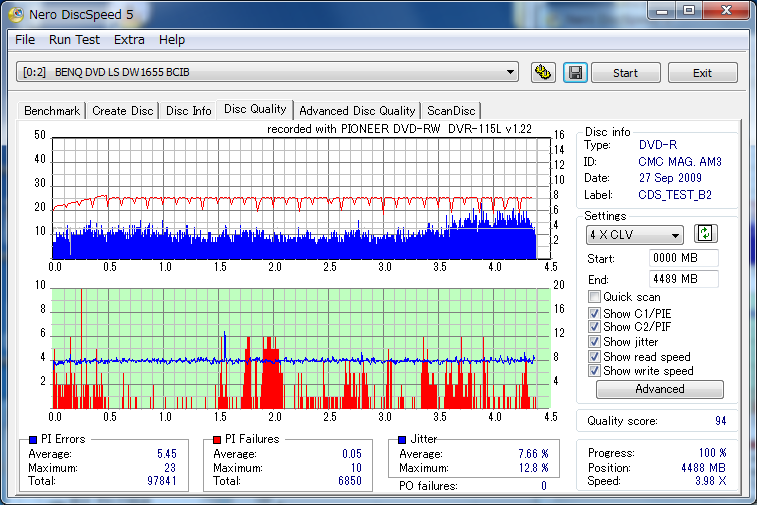Viewport: 757px width, 505px height.
Task: Click the red PI Failures legend square
Action: (217, 439)
